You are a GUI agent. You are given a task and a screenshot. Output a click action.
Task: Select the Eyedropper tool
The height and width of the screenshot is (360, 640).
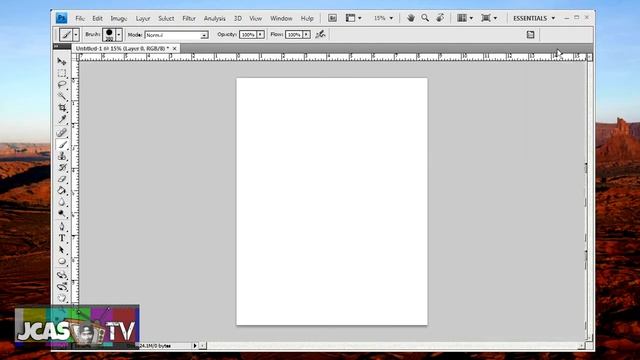62,119
